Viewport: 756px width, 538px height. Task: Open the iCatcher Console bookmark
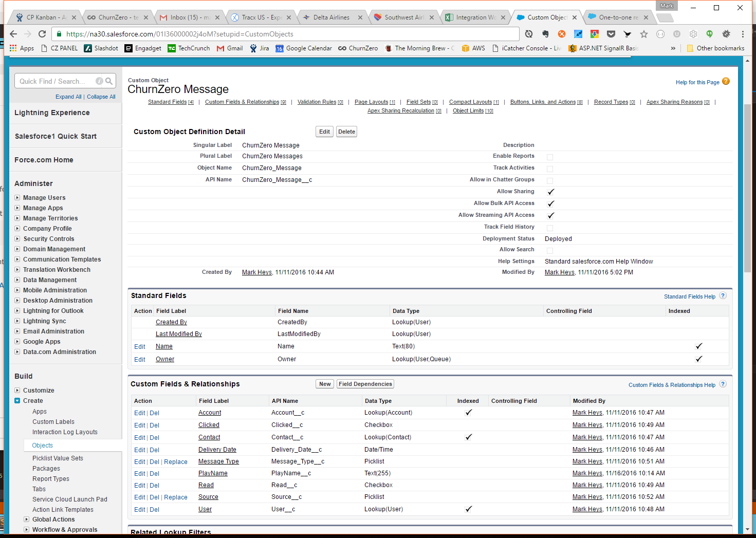(526, 48)
